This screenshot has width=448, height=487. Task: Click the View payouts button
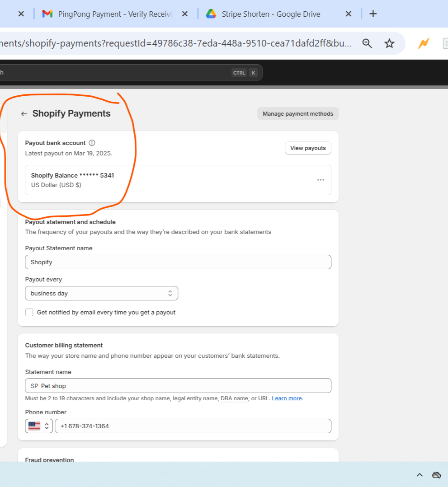[308, 148]
